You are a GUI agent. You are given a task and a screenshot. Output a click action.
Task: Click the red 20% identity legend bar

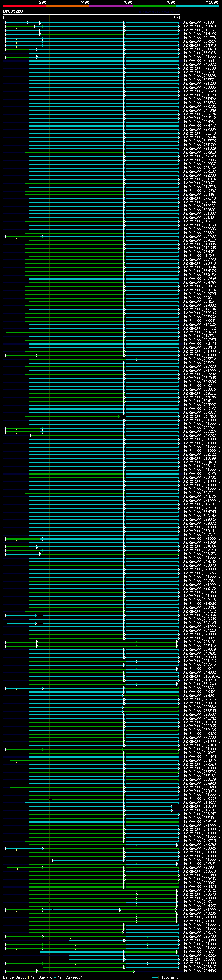pos(25,6)
